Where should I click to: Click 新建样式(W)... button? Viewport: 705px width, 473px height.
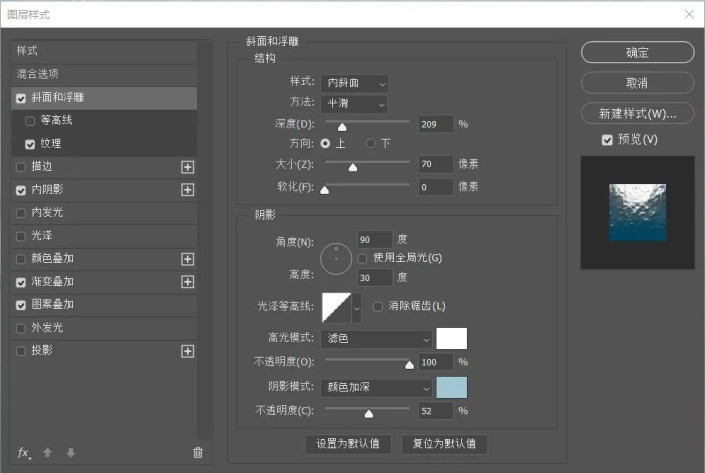coord(638,114)
